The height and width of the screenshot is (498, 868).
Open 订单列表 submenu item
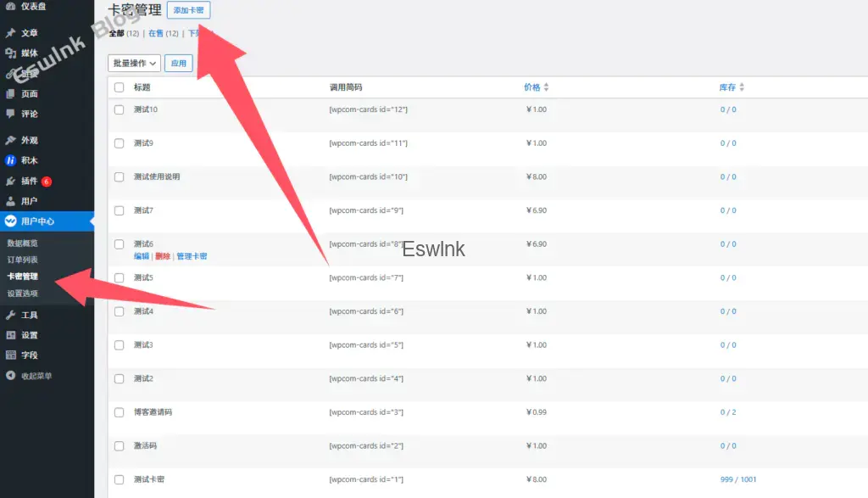click(23, 260)
